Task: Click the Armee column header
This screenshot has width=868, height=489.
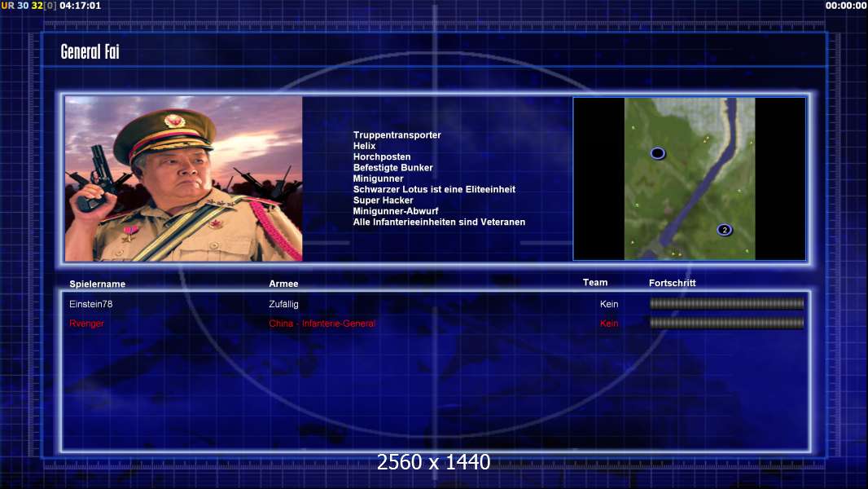Action: coord(283,284)
